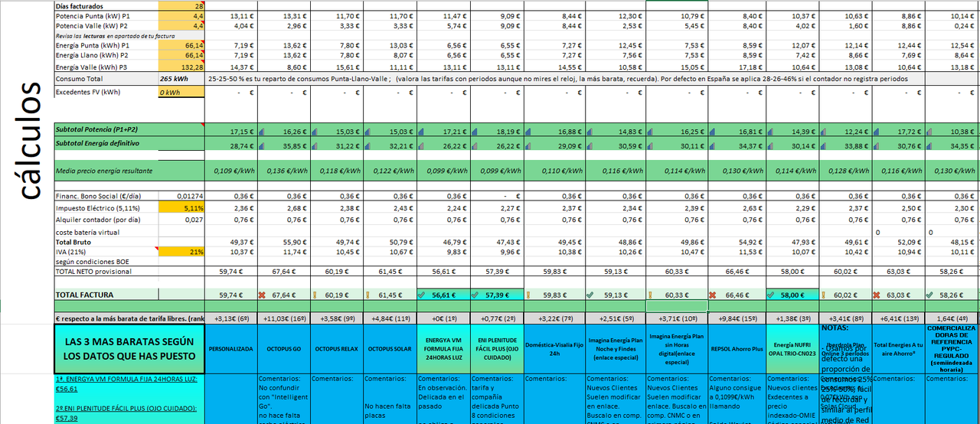This screenshot has height=424, width=980.
Task: Click the red X icon beside 66,46 €
Action: pyautogui.click(x=713, y=295)
